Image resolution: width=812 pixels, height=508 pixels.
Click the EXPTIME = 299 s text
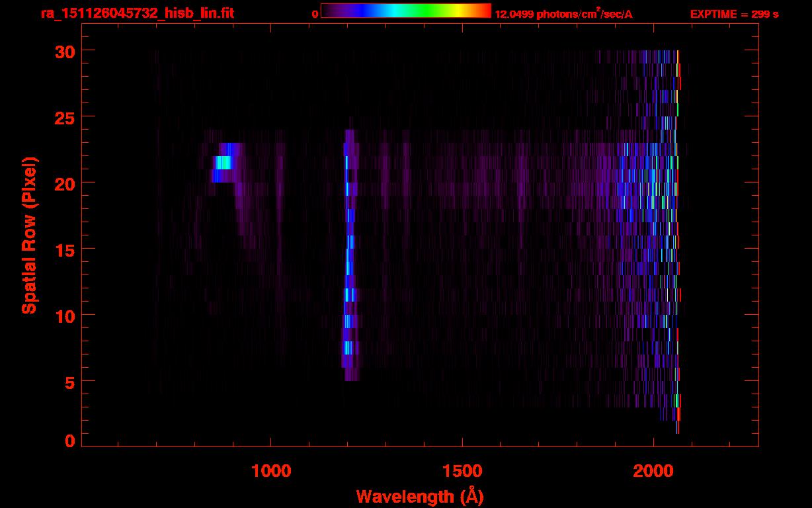click(x=734, y=14)
